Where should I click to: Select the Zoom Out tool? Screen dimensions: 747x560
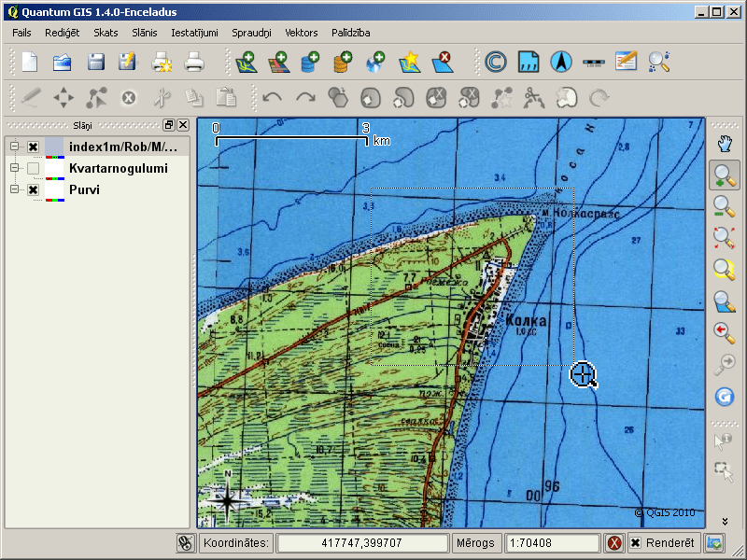725,206
